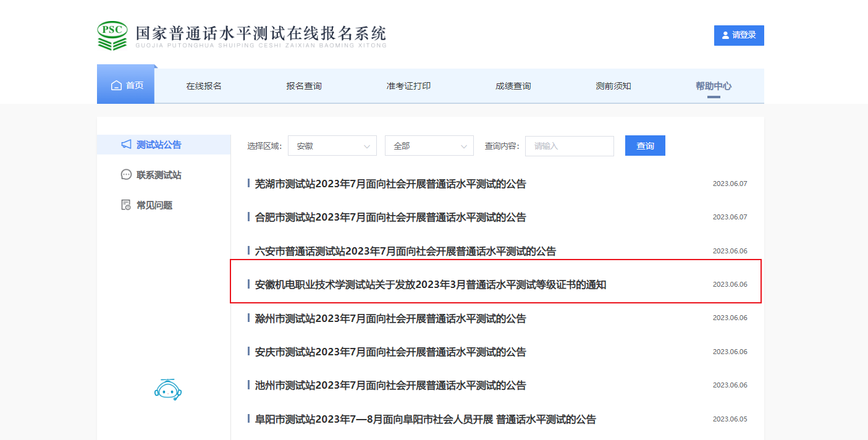Open the 在线报名 menu item
Image resolution: width=868 pixels, height=440 pixels.
pyautogui.click(x=204, y=86)
